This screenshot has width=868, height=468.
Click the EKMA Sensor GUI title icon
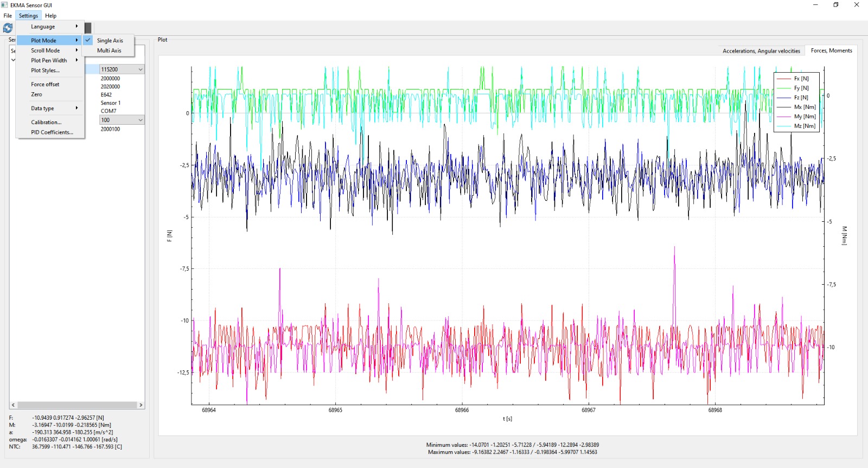pyautogui.click(x=5, y=5)
